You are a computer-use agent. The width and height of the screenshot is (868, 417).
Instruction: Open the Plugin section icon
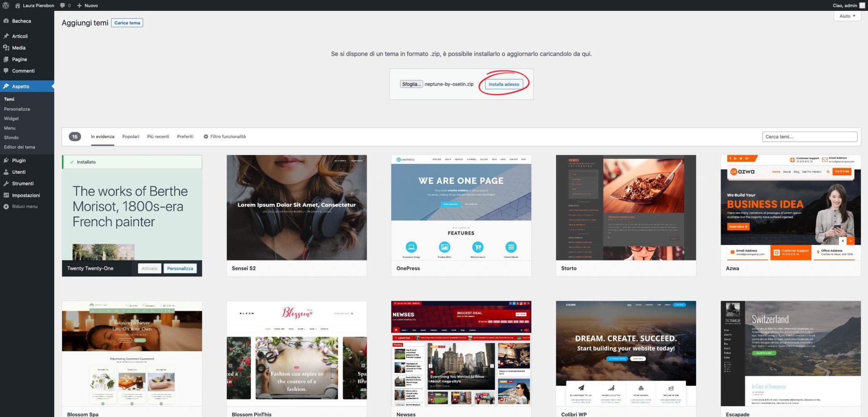[x=6, y=161]
